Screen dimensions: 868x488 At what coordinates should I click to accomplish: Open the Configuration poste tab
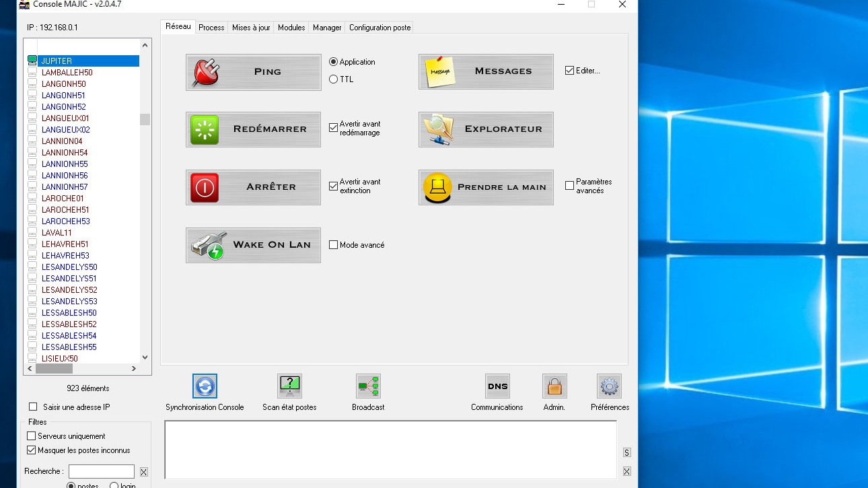click(x=379, y=28)
